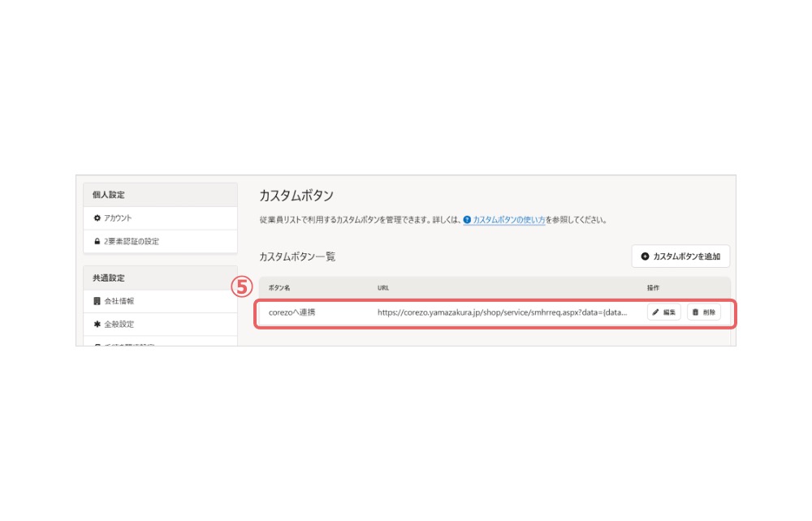812x521 pixels.
Task: Click the カスタムボタン一覧 heading
Action: (x=297, y=256)
